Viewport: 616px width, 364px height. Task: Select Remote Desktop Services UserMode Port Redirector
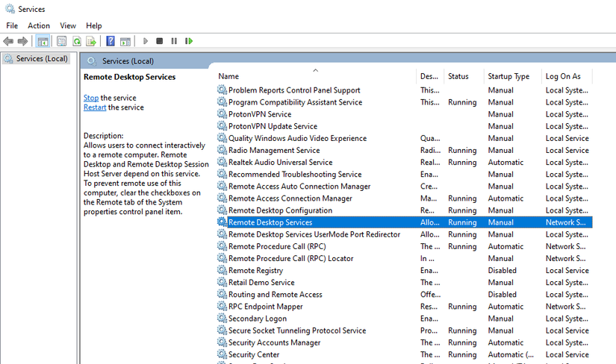click(404, 234)
